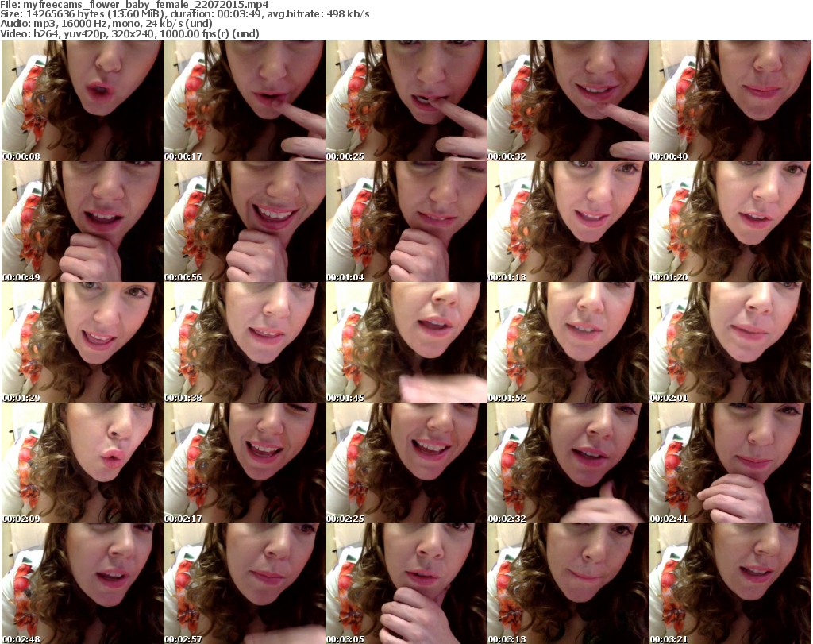Open the frame at timestamp 00:00:56
This screenshot has height=644, width=813.
click(245, 222)
